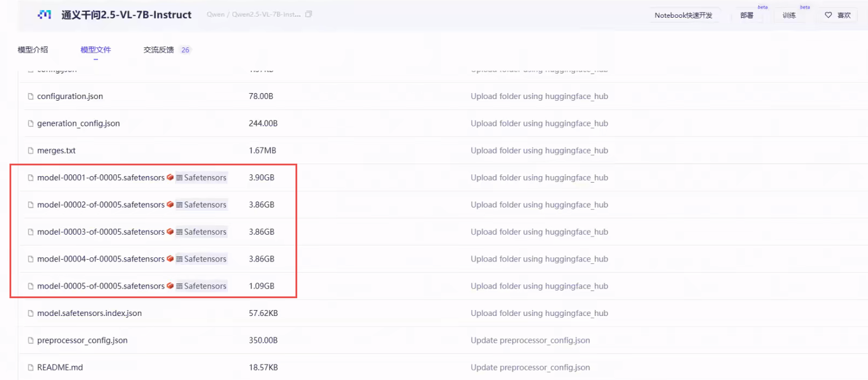Screen dimensions: 868x380
Task: Open model-00005-of-00005.safetensors
Action: [x=101, y=286]
